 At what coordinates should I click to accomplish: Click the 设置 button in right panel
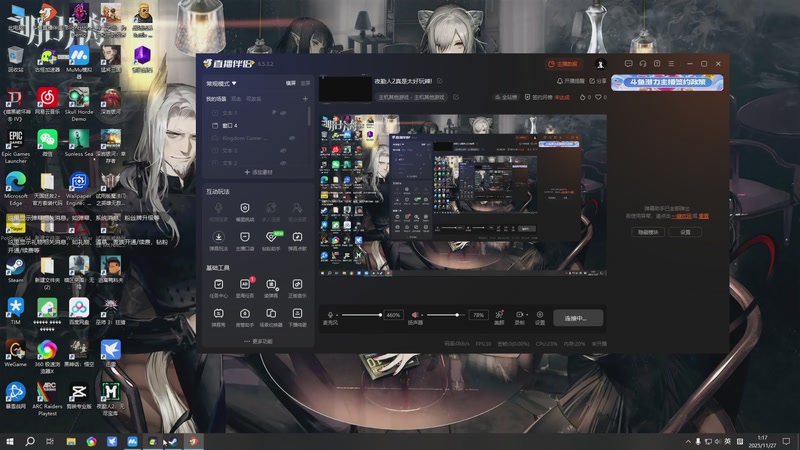coord(685,232)
